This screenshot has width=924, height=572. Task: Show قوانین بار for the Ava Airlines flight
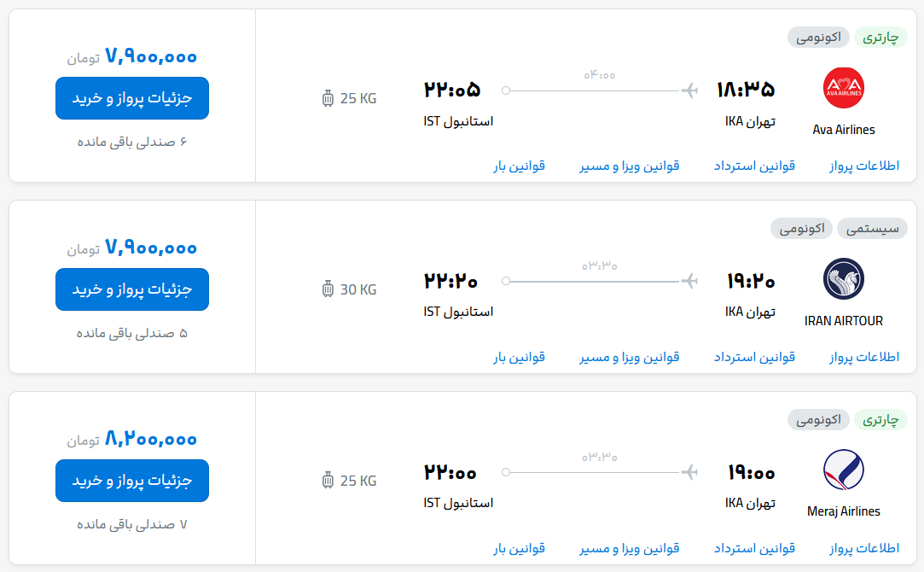(x=519, y=166)
